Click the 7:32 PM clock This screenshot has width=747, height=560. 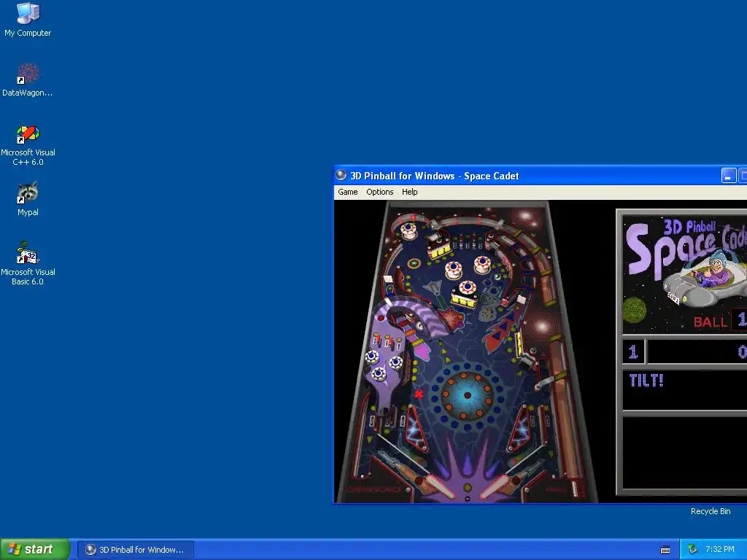719,549
